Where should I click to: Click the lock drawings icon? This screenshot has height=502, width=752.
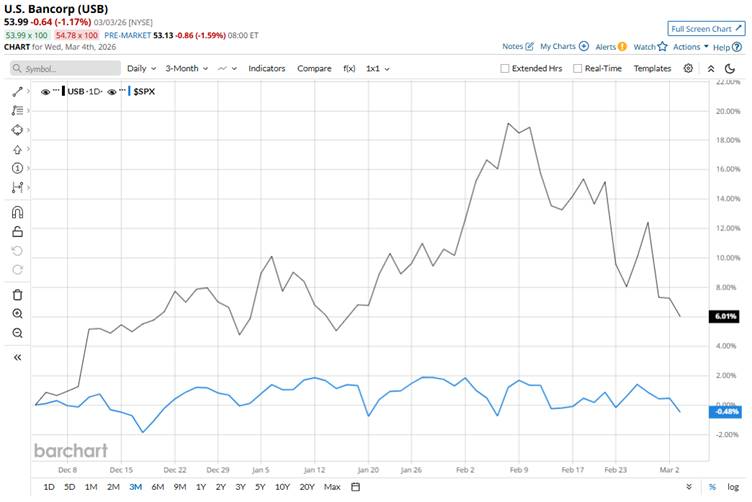(17, 231)
